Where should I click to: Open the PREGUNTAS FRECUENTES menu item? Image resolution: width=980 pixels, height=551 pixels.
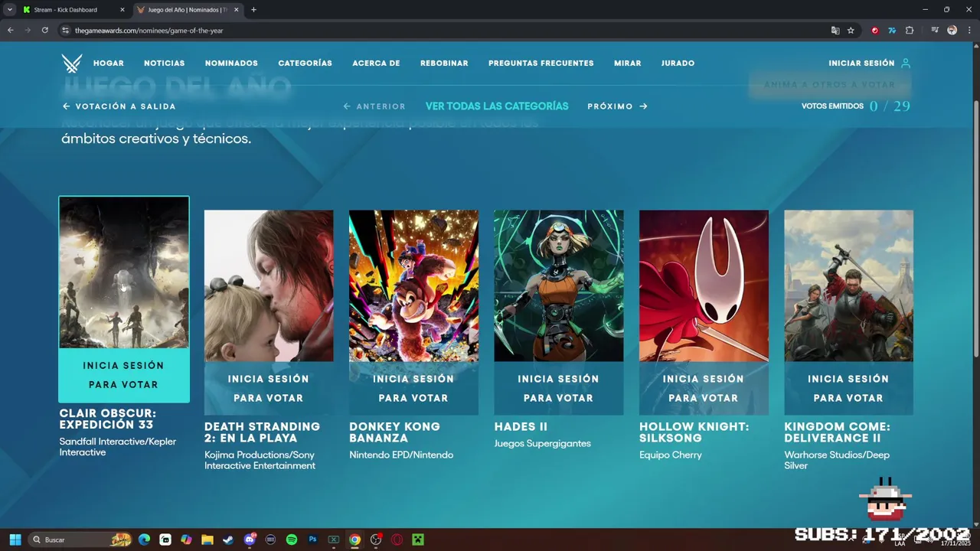[541, 64]
